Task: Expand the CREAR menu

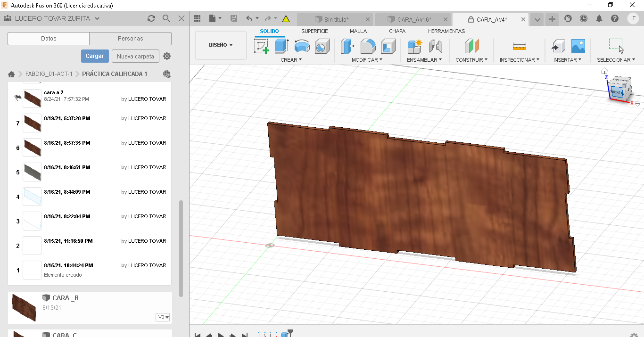Action: pyautogui.click(x=291, y=60)
